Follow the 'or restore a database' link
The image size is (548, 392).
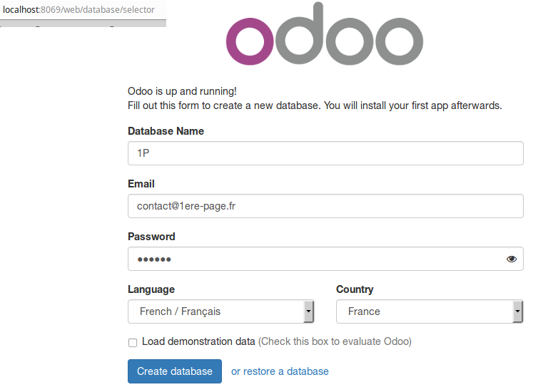(x=280, y=371)
